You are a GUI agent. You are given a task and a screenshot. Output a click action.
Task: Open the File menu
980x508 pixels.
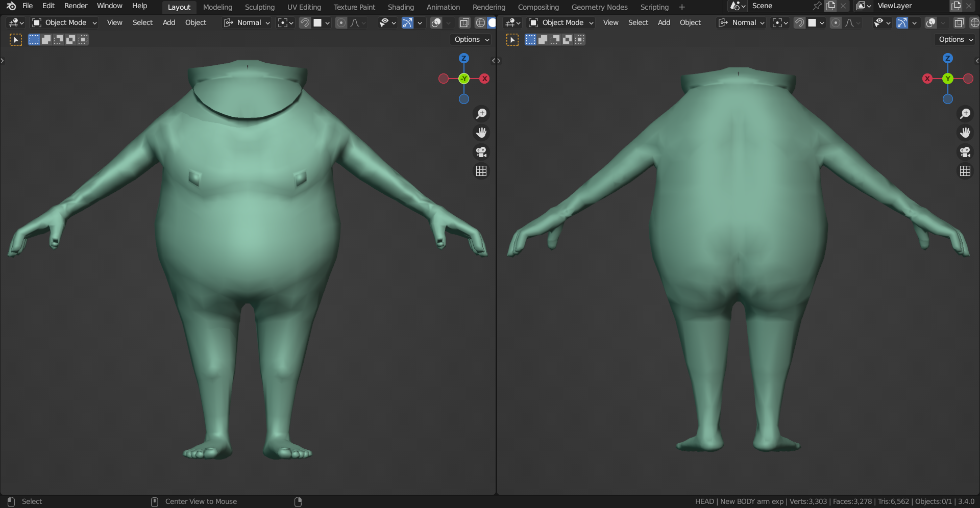tap(28, 6)
